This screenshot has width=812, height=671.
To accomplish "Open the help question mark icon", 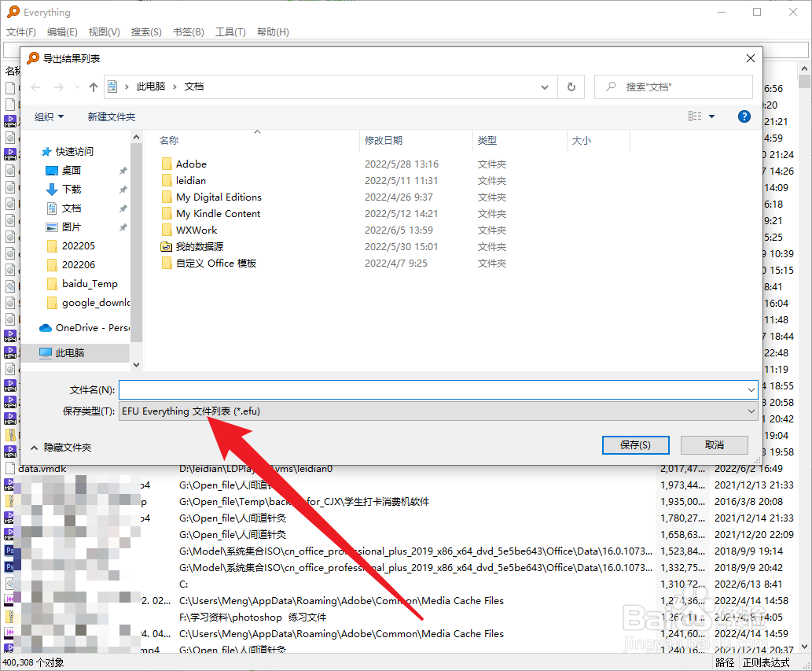I will click(x=744, y=116).
